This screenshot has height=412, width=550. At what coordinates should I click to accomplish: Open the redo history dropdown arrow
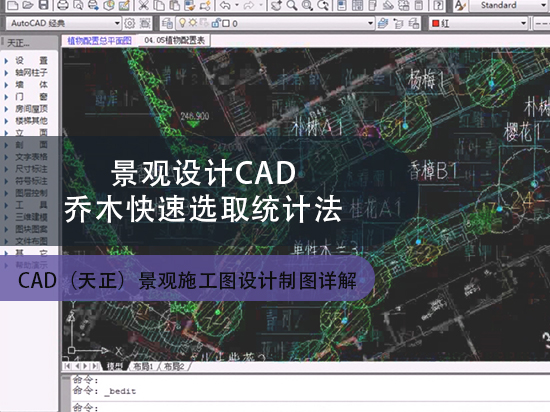(261, 5)
